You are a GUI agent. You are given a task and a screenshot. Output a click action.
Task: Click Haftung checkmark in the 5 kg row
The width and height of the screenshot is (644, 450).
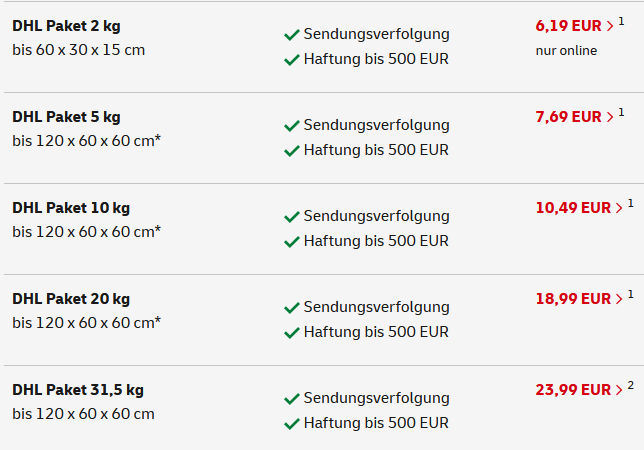pyautogui.click(x=292, y=151)
